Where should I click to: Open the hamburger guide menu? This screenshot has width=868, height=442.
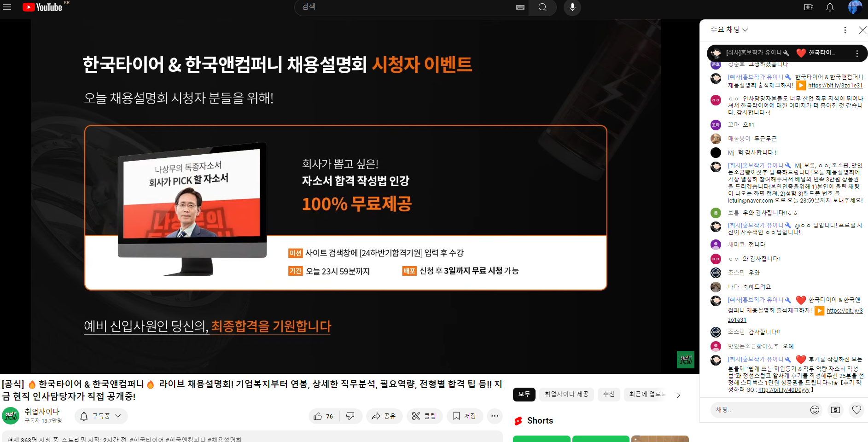point(7,7)
